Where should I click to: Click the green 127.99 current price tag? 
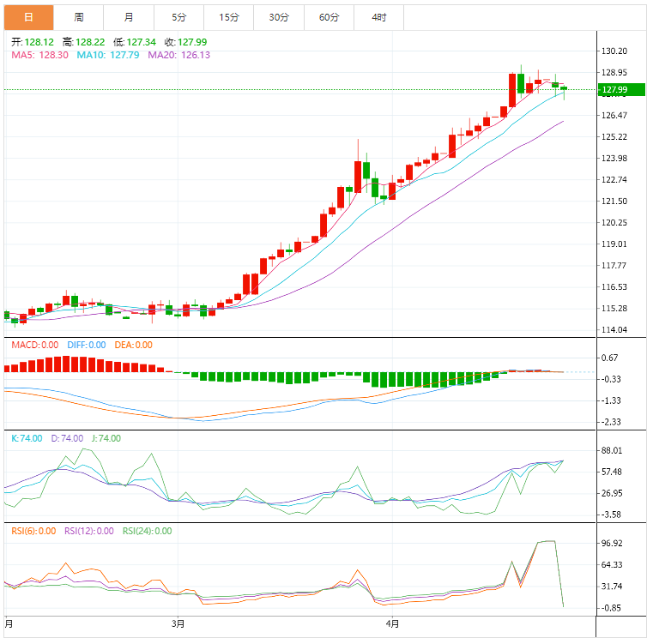point(614,90)
